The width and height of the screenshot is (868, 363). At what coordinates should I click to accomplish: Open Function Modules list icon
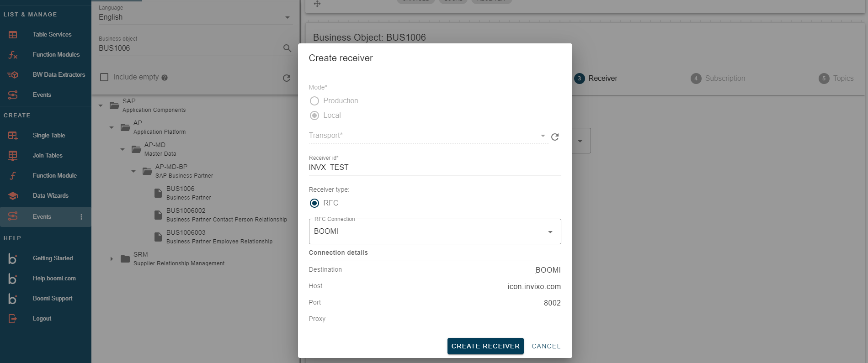point(13,55)
